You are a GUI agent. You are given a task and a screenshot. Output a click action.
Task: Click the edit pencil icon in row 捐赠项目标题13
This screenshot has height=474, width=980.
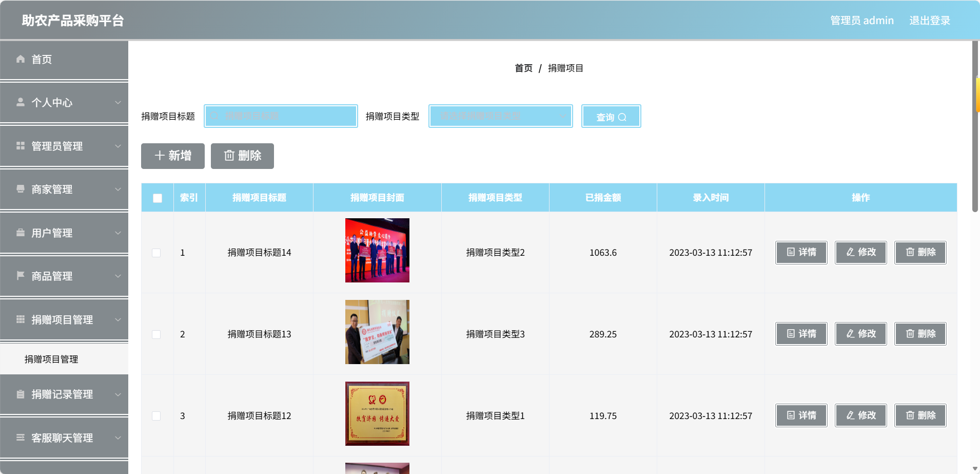[850, 334]
